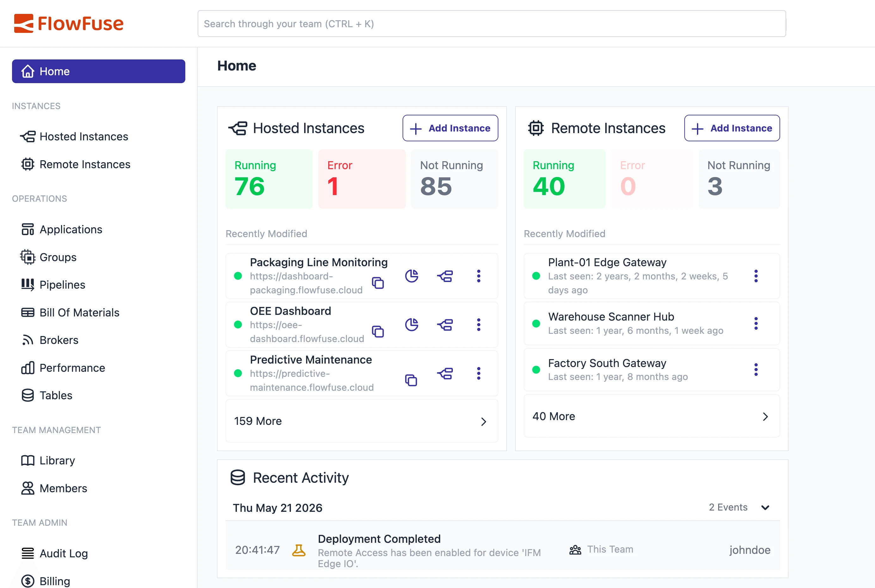This screenshot has width=875, height=588.
Task: Open kebab menu for Packaging Line Monitoring
Action: click(478, 276)
